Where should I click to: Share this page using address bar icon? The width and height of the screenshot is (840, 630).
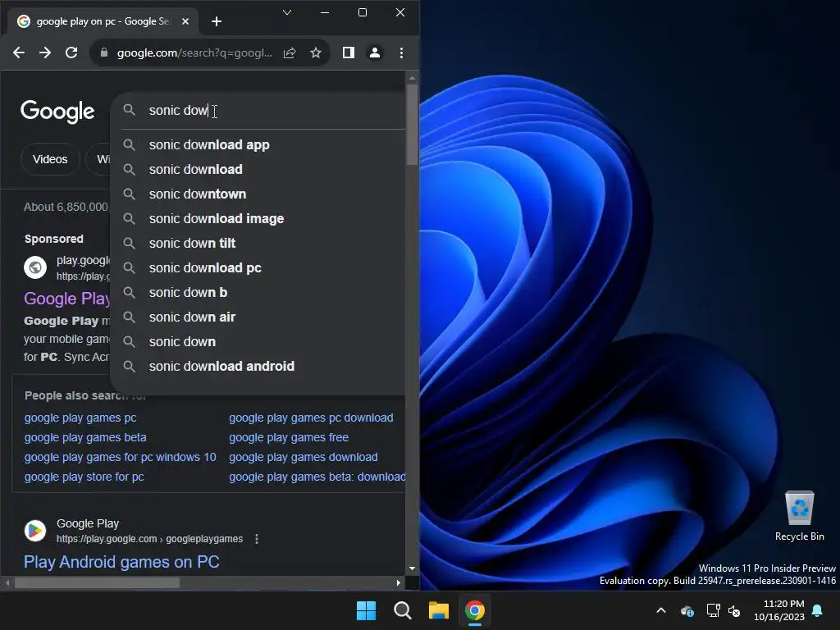[290, 52]
